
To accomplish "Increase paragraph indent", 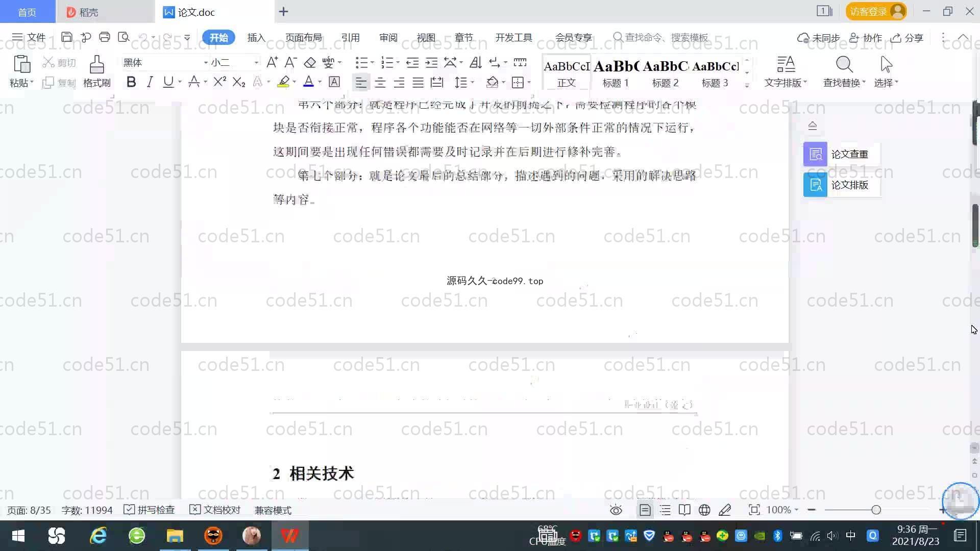I will coord(431,62).
